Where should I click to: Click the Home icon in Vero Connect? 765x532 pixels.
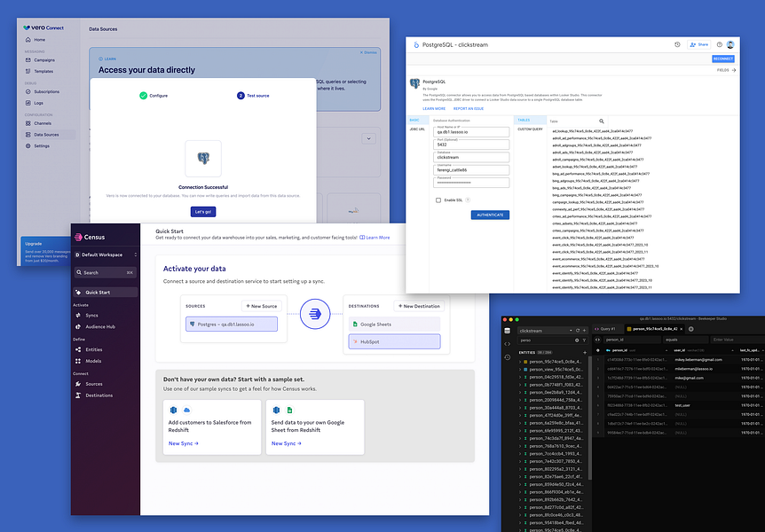click(x=29, y=39)
